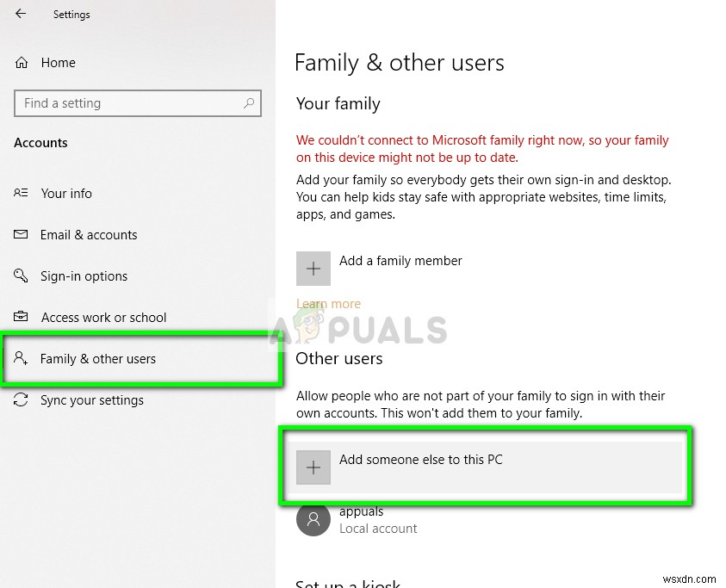Click the Family & other users icon
The width and height of the screenshot is (726, 588).
pyautogui.click(x=20, y=359)
